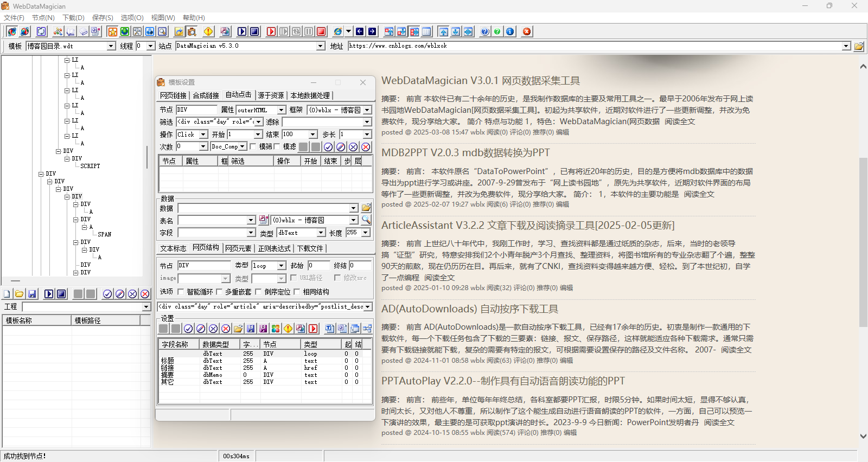Screen dimensions: 868x462
Task: Click the yellow star icon in main toolbar
Action: (112, 31)
